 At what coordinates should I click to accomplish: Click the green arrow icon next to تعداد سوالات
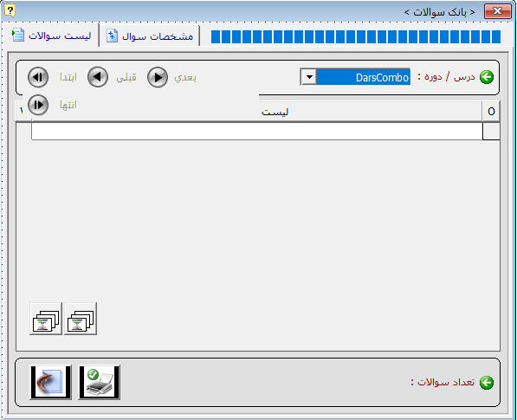coord(487,383)
